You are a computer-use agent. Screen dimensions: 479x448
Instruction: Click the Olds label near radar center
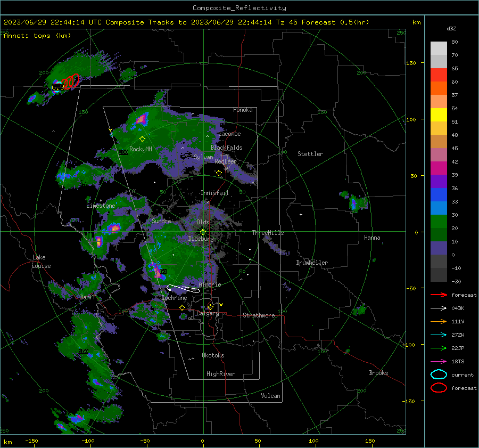203,222
